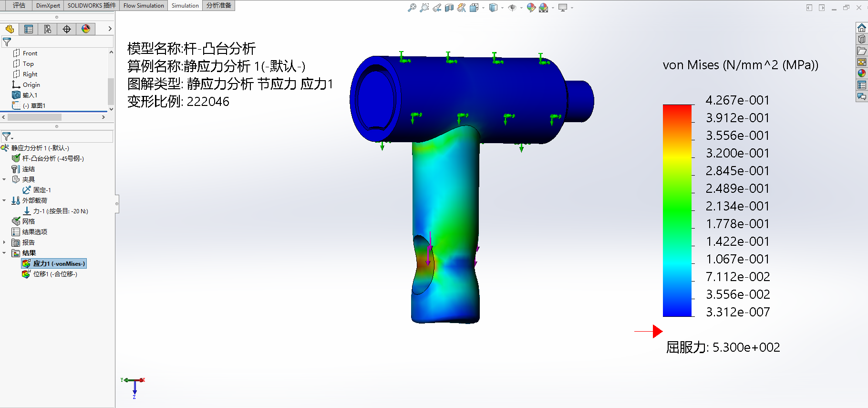Click the von Mises stress color legend bar
Image resolution: width=868 pixels, height=408 pixels.
pos(677,210)
